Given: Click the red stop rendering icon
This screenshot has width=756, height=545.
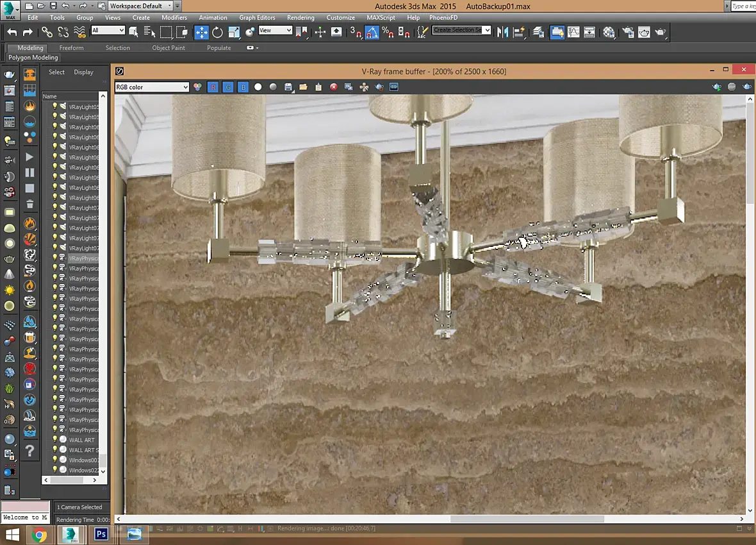Looking at the screenshot, I should [334, 87].
